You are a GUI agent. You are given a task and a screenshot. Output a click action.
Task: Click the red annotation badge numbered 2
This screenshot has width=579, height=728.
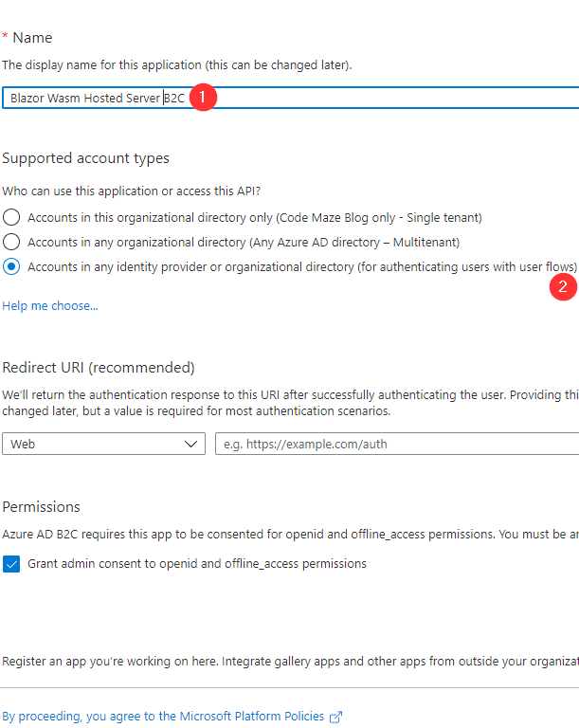564,287
